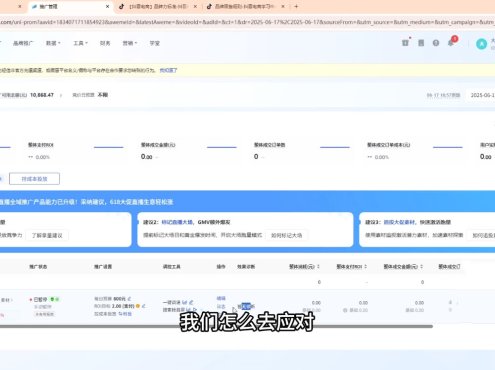Click the green icon beside 已暂停 status
The width and height of the screenshot is (495, 370).
point(55,299)
